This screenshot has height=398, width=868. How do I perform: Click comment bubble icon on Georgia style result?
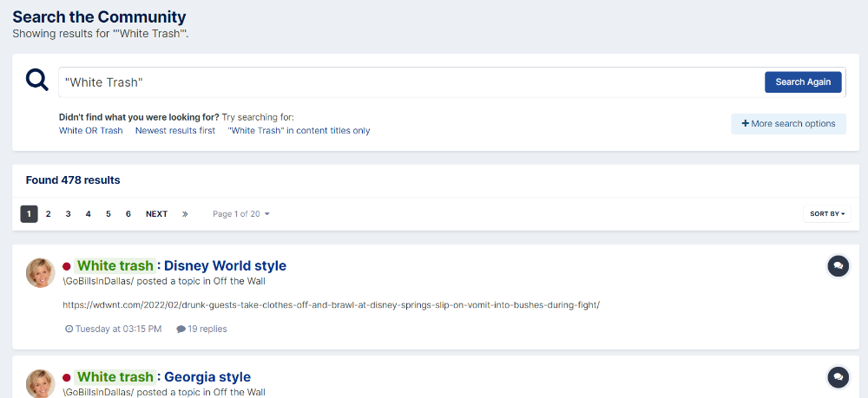click(838, 377)
